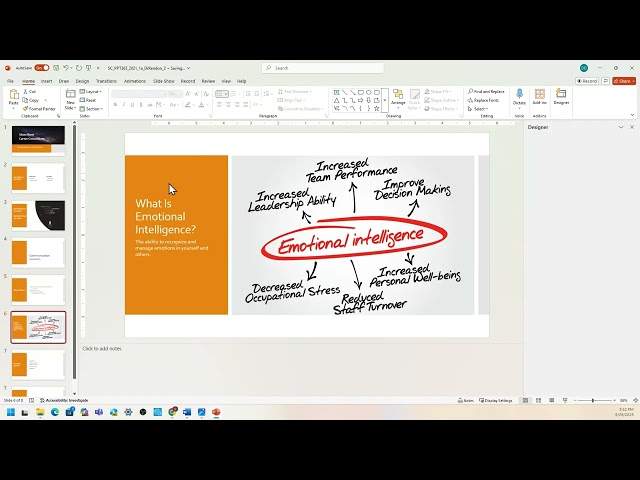This screenshot has width=640, height=480.
Task: Click the Font Color button
Action: pos(202,105)
